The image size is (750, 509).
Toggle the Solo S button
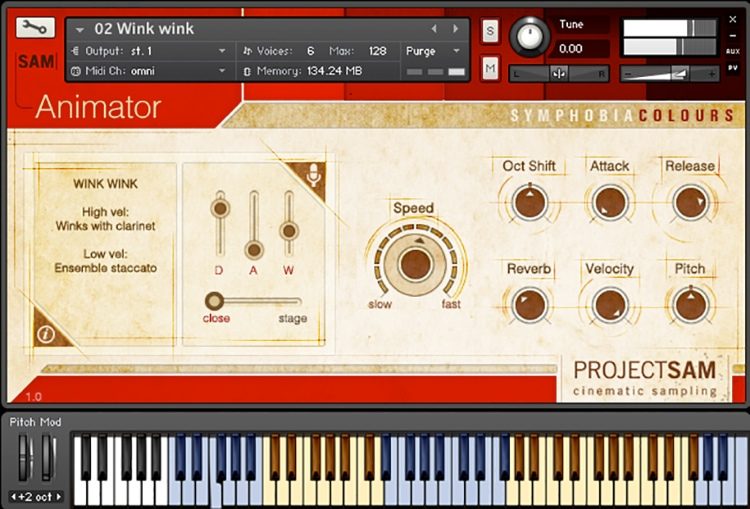point(490,31)
